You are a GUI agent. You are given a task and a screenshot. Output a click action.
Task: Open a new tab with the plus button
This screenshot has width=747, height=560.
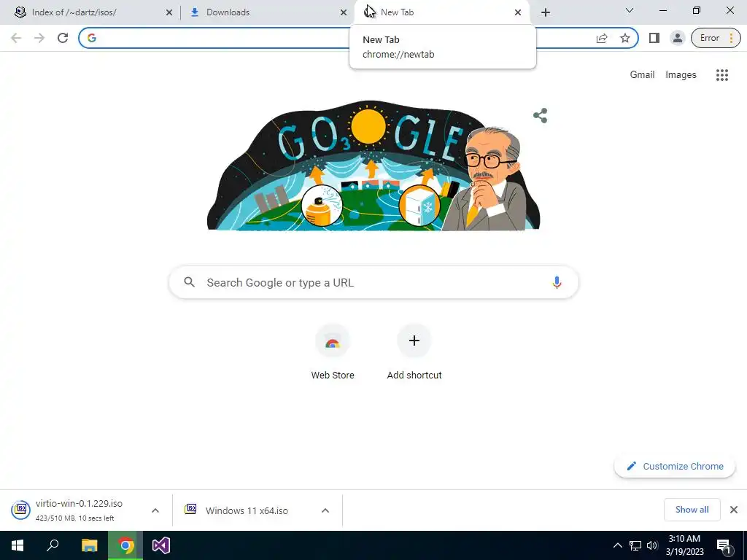pyautogui.click(x=546, y=12)
